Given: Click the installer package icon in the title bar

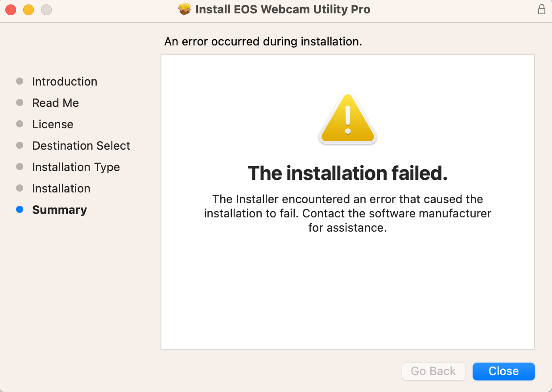Looking at the screenshot, I should coord(184,9).
